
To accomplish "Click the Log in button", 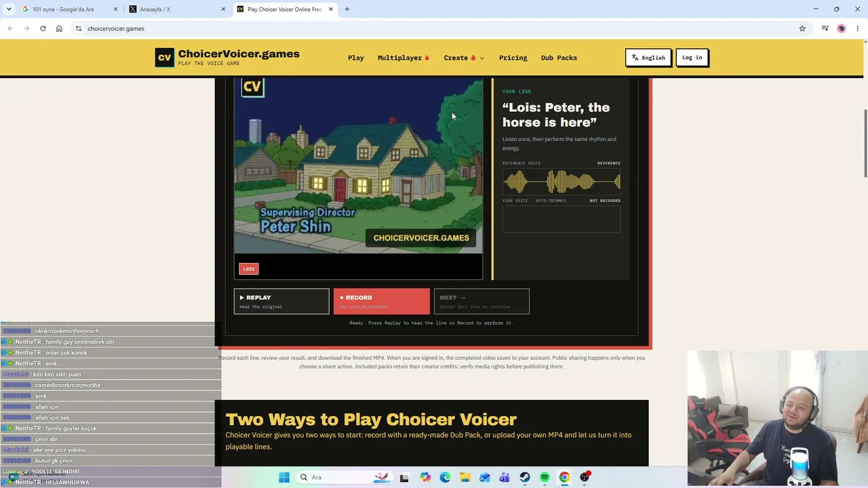I will (x=692, y=58).
